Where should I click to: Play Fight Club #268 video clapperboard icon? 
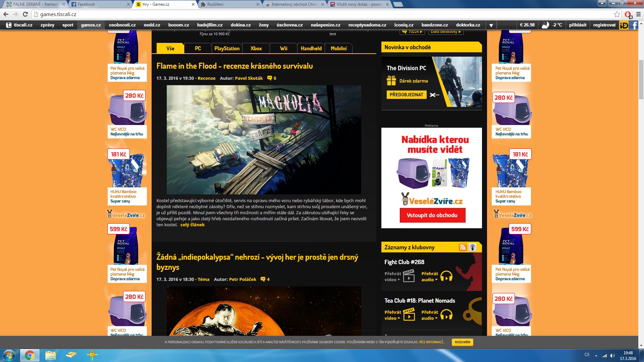pos(409,276)
